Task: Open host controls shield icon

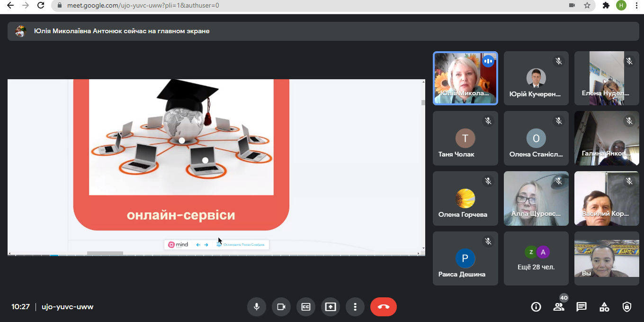Action: [627, 307]
